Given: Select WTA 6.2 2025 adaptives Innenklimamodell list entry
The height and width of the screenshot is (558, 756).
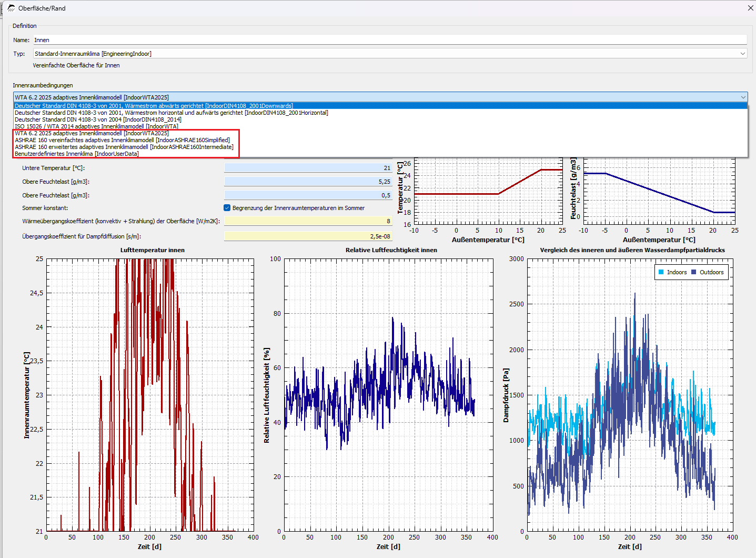Looking at the screenshot, I should click(380, 133).
